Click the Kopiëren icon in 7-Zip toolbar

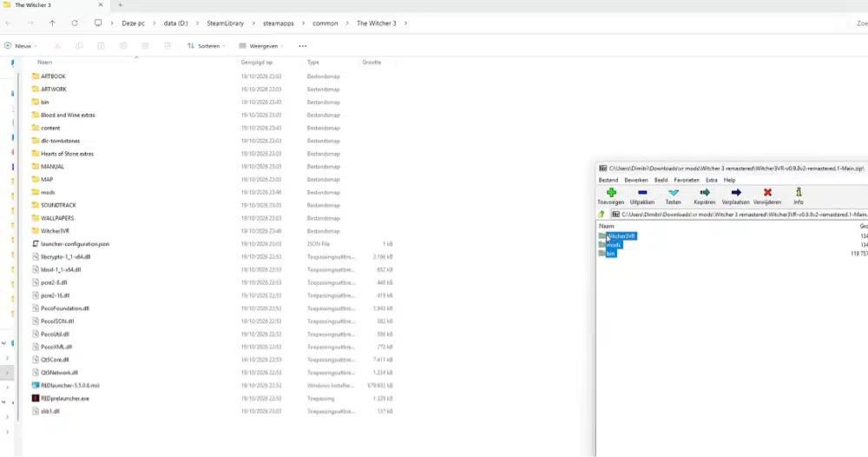point(705,193)
